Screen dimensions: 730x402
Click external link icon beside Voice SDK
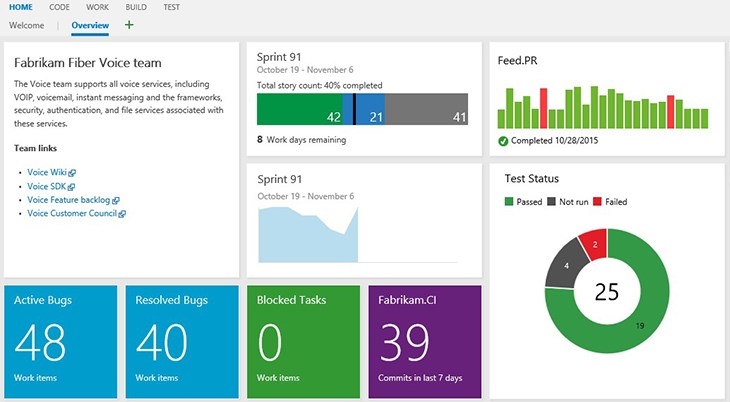click(71, 187)
